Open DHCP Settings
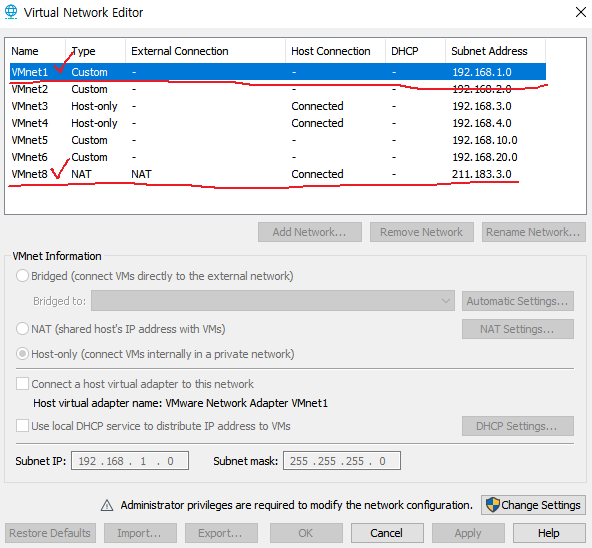592x548 pixels. (518, 426)
